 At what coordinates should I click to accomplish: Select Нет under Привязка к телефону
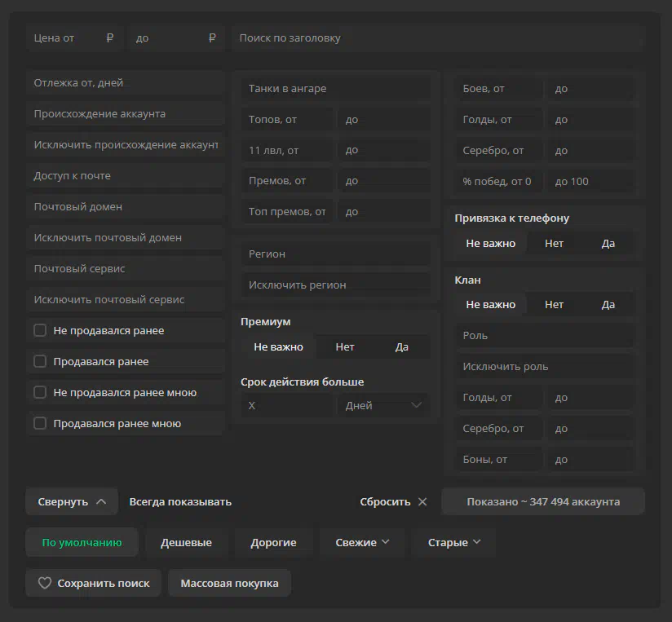554,243
